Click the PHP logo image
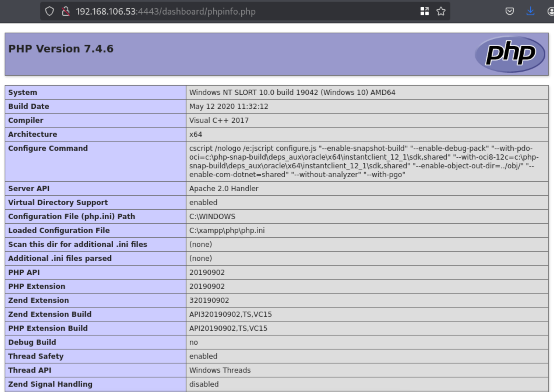Viewport: 554px width, 392px height. pyautogui.click(x=510, y=54)
